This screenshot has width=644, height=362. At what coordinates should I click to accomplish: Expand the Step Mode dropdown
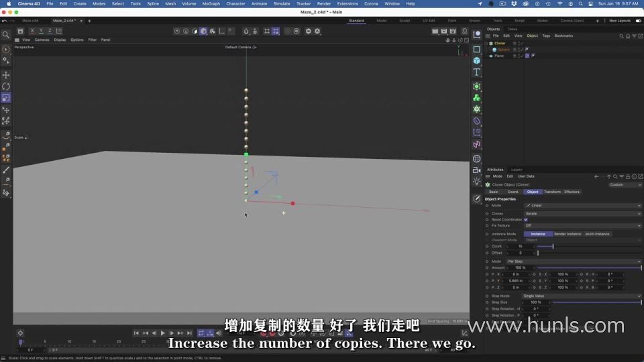(x=582, y=296)
